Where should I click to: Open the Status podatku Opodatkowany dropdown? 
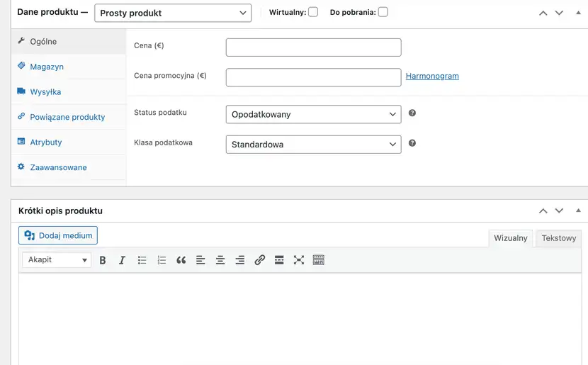click(x=314, y=114)
